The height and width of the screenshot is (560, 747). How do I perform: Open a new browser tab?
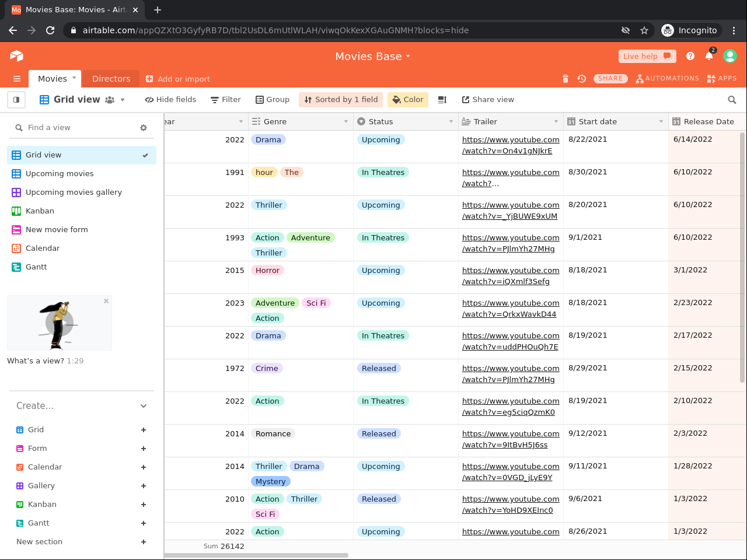click(x=158, y=10)
